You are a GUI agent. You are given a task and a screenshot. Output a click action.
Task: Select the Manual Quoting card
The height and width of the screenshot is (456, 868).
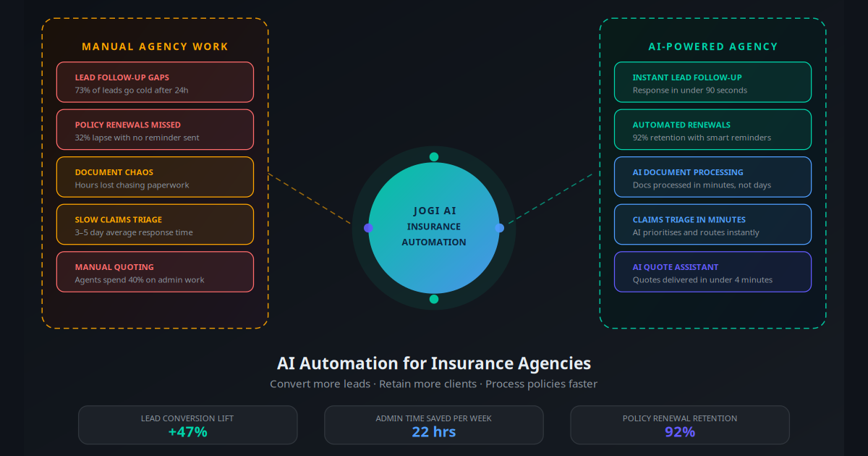155,271
